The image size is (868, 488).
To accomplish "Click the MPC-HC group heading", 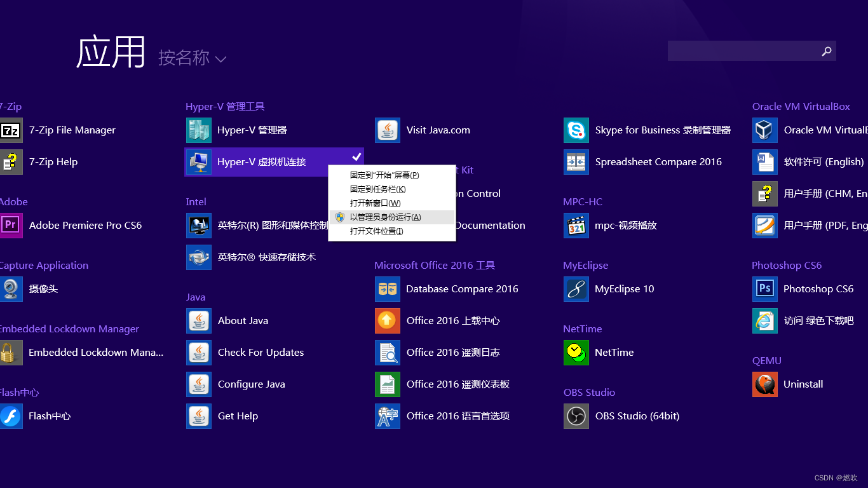I will pos(583,202).
